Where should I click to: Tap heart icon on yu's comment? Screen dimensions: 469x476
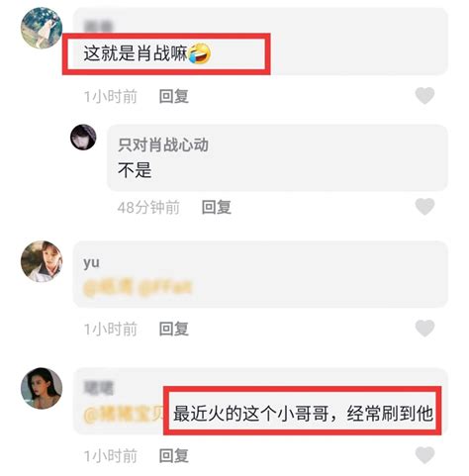click(424, 328)
